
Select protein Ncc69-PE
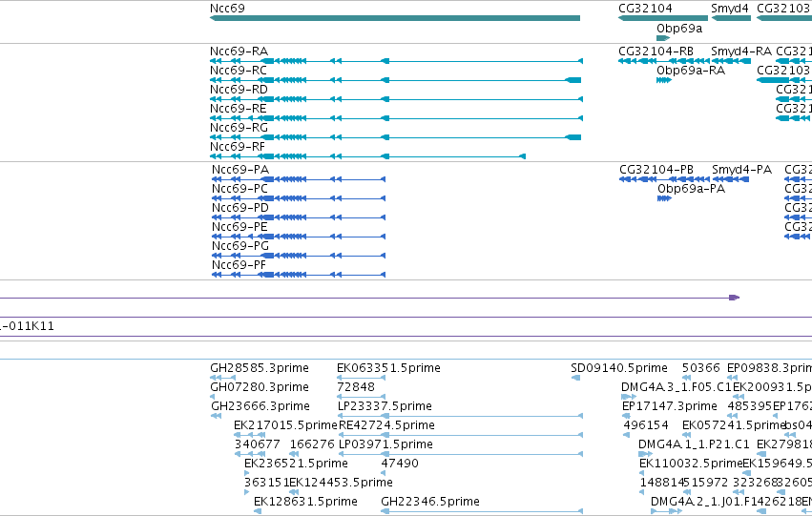pyautogui.click(x=299, y=237)
